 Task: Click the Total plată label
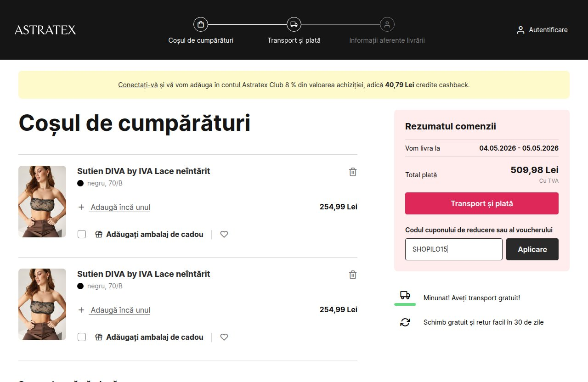pos(421,175)
